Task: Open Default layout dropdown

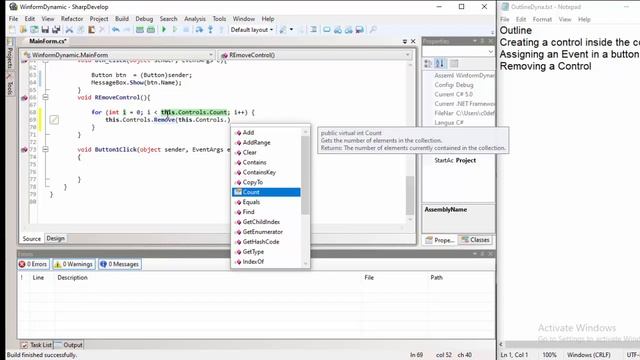Action: 252,29
